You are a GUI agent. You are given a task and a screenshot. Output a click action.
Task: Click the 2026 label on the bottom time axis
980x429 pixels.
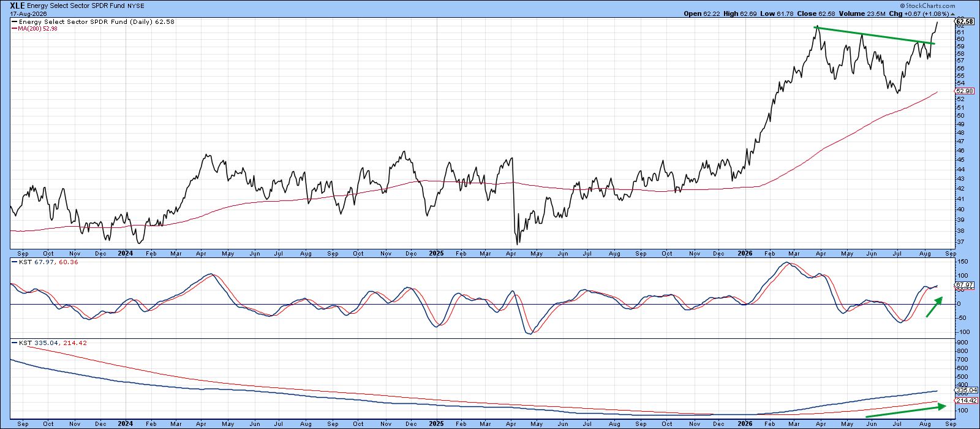[745, 423]
